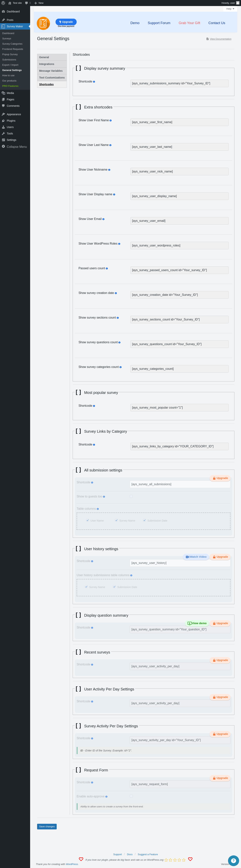Toggle the Show to guests too checkbox
This screenshot has width=241, height=868.
131,496
